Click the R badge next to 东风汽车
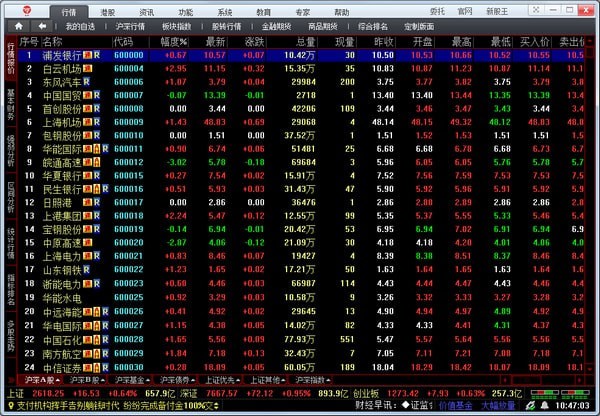600x416 pixels. pyautogui.click(x=86, y=82)
